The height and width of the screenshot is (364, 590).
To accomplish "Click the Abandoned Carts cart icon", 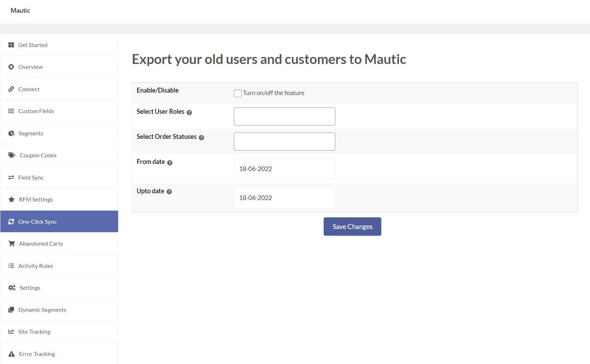I will 12,243.
